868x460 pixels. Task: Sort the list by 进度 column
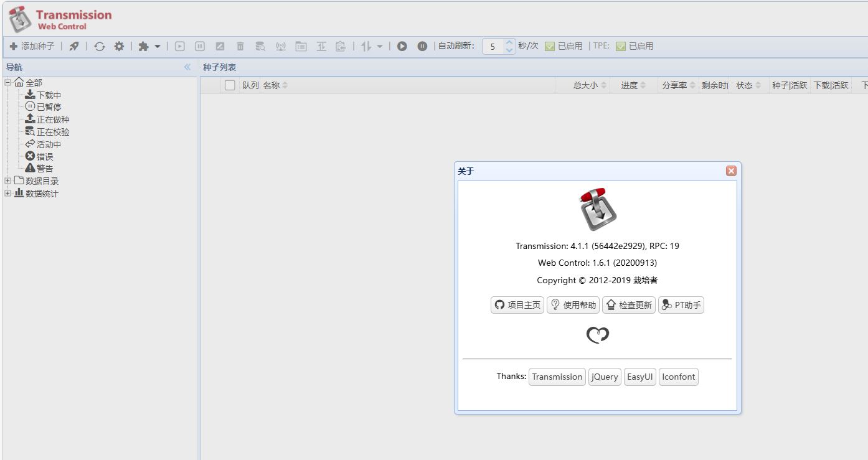pyautogui.click(x=634, y=85)
